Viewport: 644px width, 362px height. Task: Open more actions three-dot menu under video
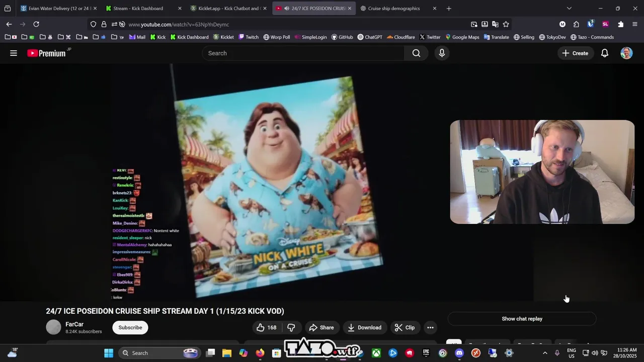pos(430,328)
